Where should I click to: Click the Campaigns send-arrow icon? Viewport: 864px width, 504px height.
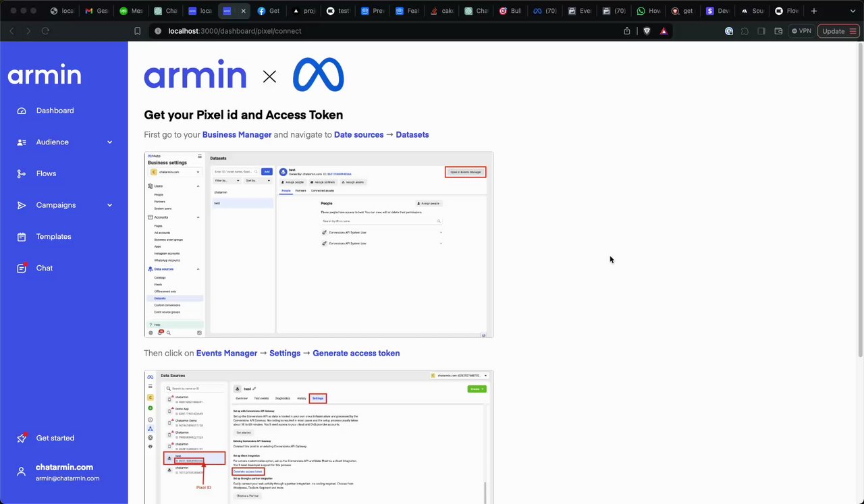pyautogui.click(x=22, y=205)
